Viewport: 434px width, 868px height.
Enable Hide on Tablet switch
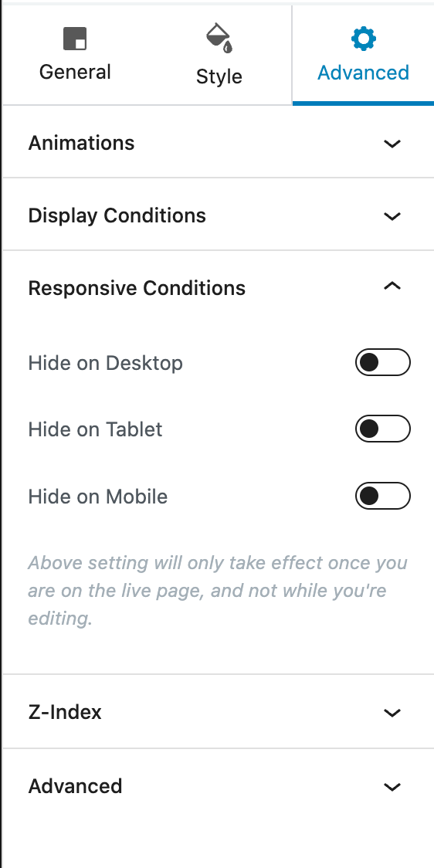coord(382,429)
